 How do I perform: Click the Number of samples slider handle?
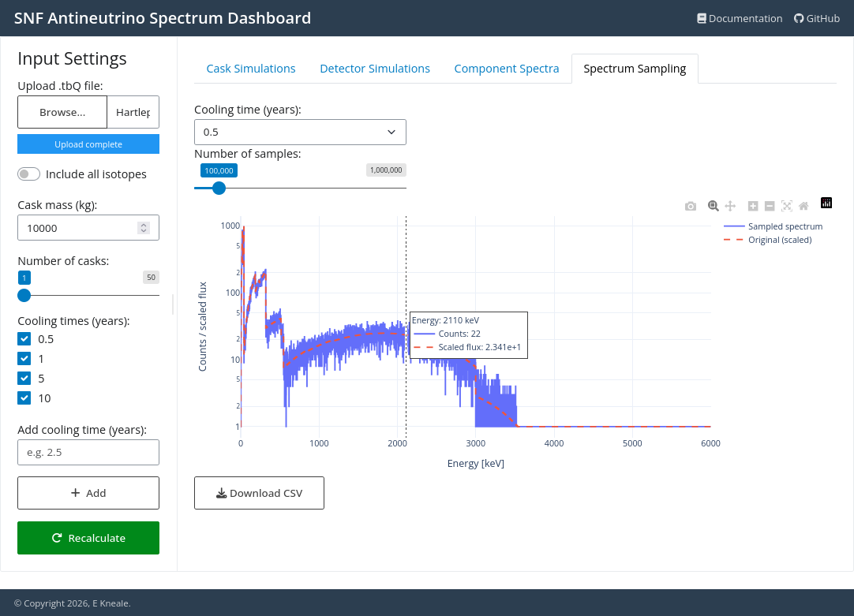click(x=219, y=189)
